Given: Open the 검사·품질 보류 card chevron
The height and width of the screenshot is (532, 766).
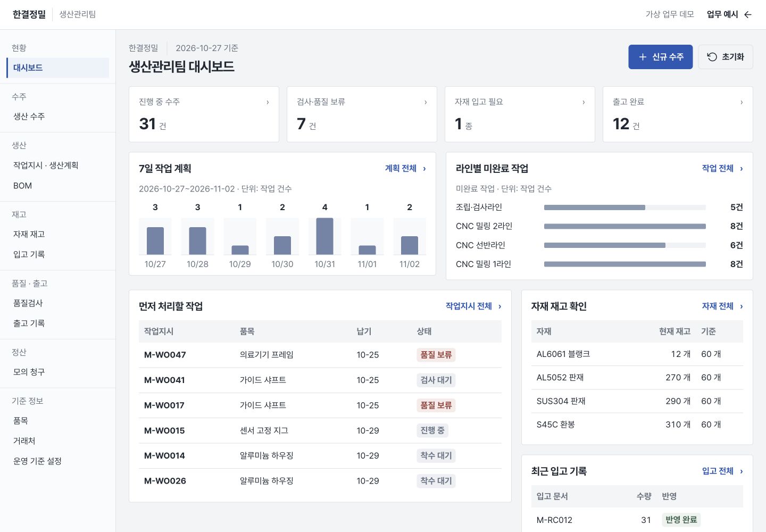Looking at the screenshot, I should (x=426, y=102).
